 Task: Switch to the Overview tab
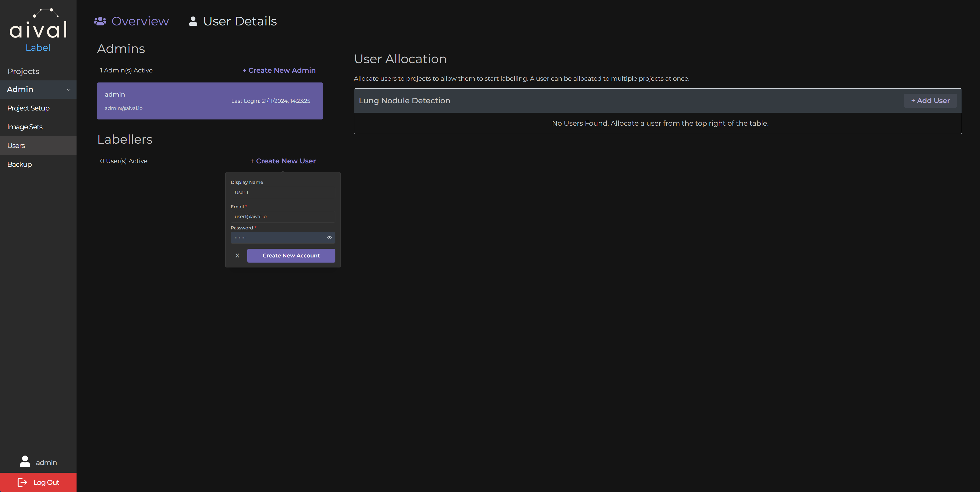pyautogui.click(x=140, y=21)
